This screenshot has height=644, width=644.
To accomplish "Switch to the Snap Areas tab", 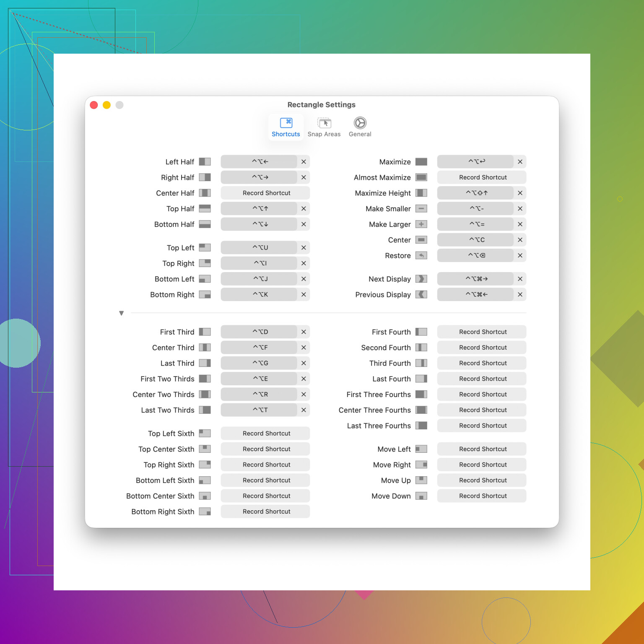I will [x=324, y=127].
